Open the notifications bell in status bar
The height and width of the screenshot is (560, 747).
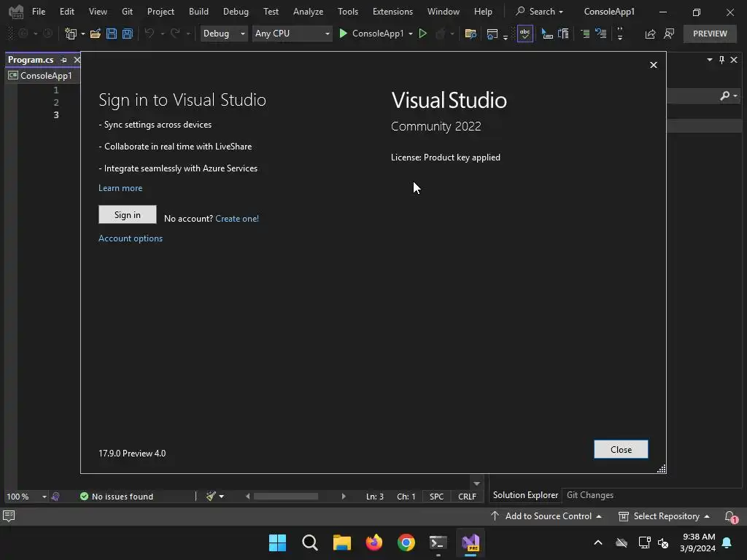pos(730,517)
